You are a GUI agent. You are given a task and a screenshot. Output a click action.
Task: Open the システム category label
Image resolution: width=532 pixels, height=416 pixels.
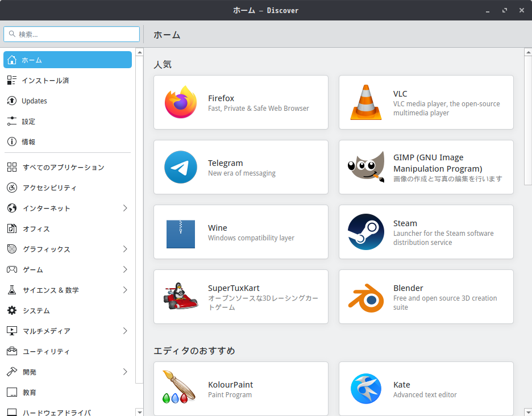pos(36,310)
